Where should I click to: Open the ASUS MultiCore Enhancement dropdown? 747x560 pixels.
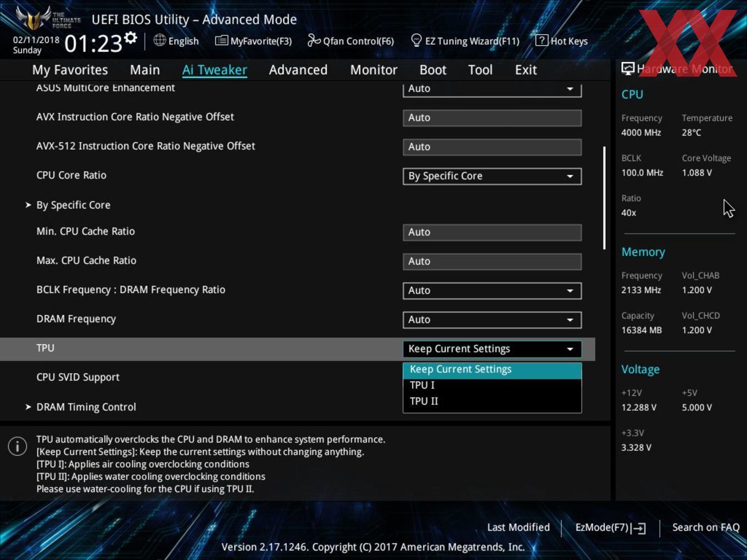point(492,89)
